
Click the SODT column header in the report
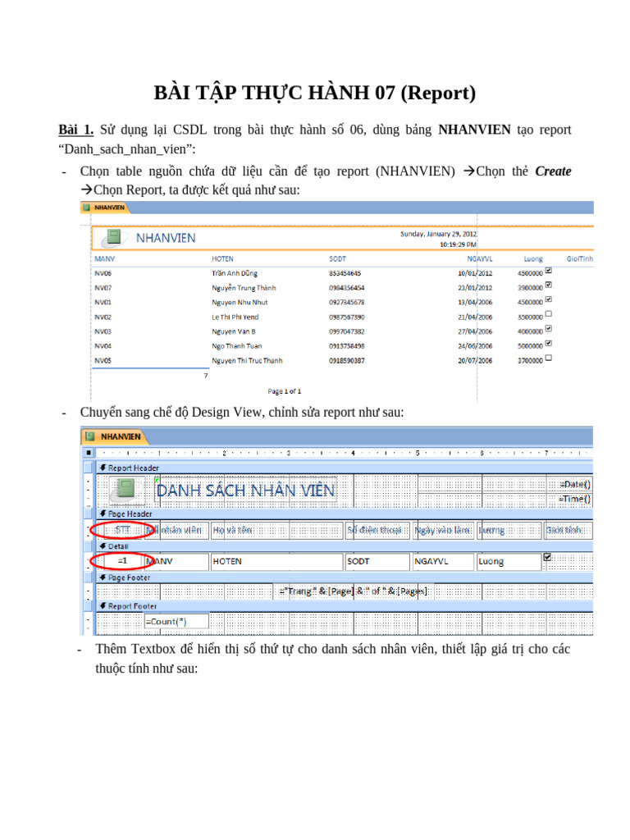pos(337,258)
